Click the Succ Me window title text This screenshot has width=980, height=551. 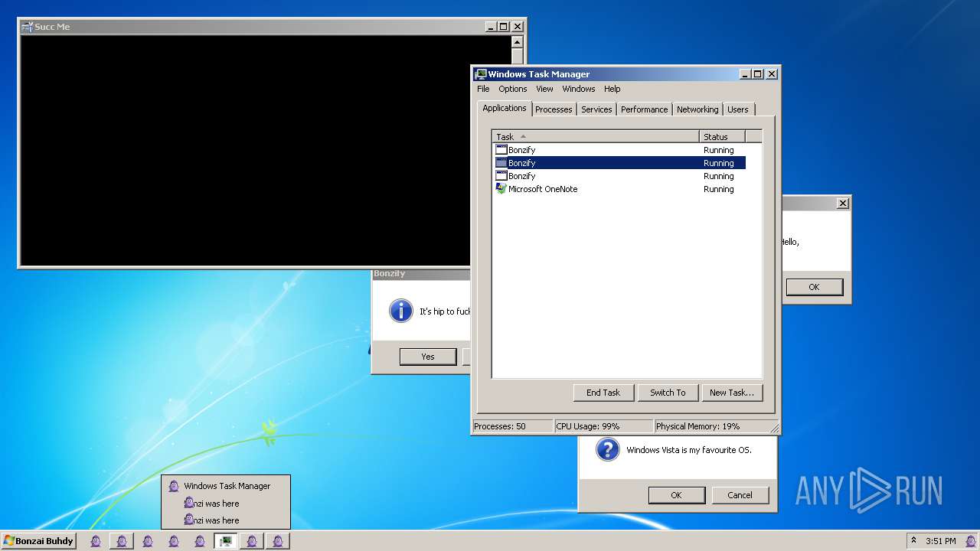click(52, 27)
